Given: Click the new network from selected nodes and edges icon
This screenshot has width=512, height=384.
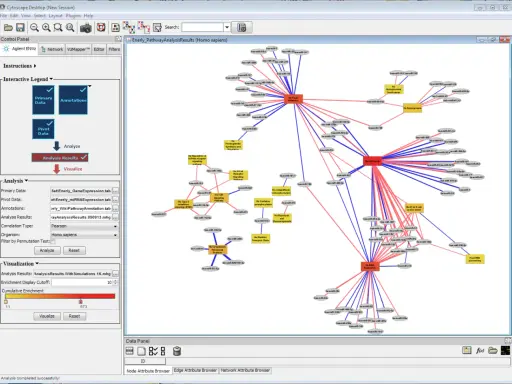Looking at the screenshot, I should (144, 28).
